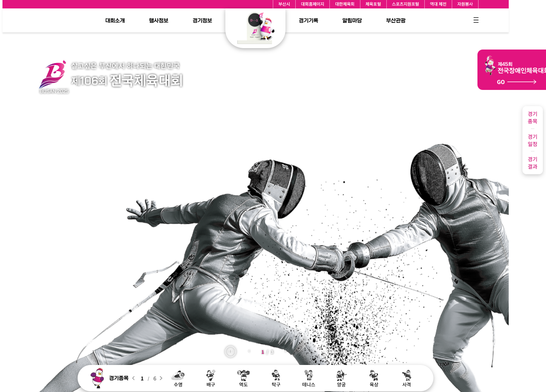Click the center D-day mascot logo
The height and width of the screenshot is (392, 546).
coord(255,28)
